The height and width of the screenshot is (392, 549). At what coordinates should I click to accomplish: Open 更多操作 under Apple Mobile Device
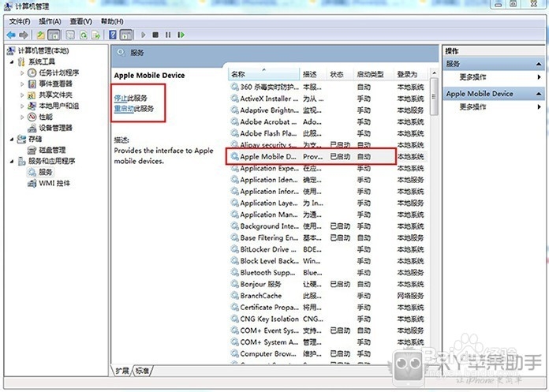coord(472,106)
